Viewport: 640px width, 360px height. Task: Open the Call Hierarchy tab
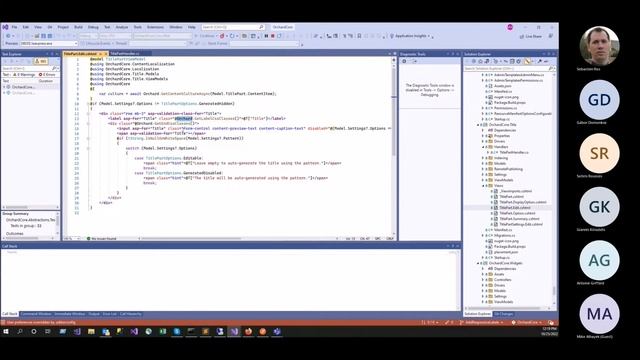[x=131, y=314]
